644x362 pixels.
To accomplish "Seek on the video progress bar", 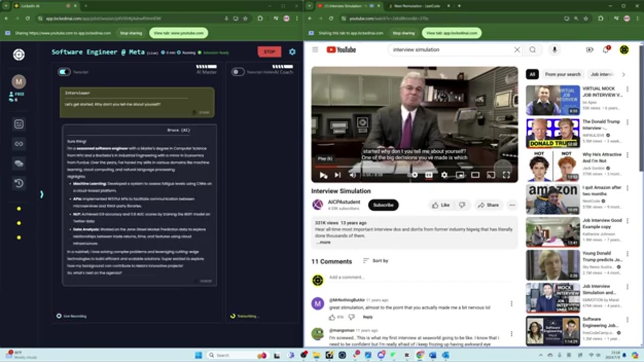I will pos(414,166).
